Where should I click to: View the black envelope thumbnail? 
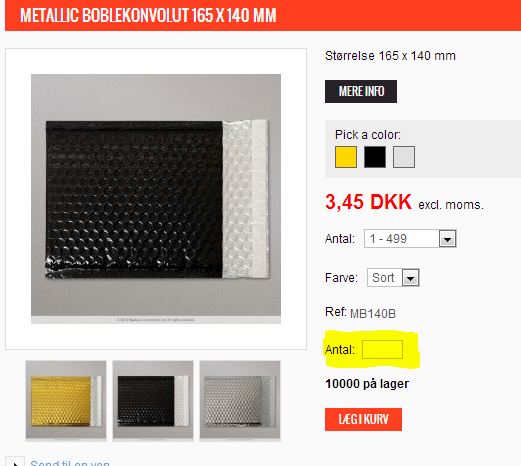pyautogui.click(x=153, y=401)
